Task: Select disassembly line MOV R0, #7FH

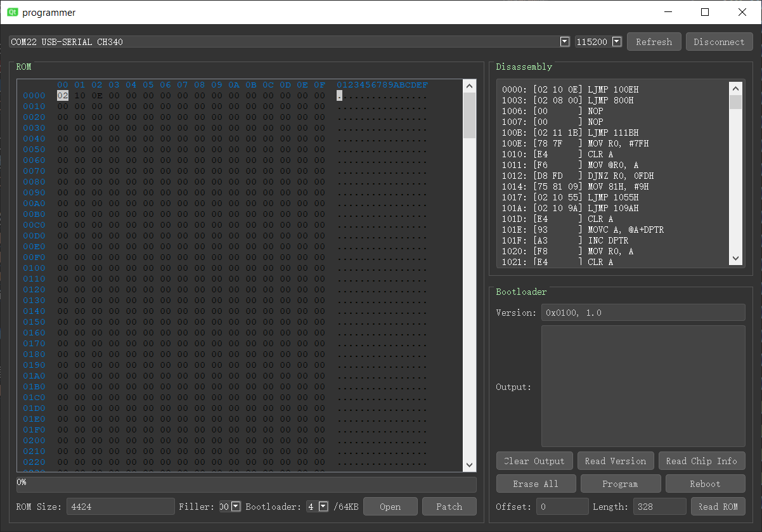Action: coord(576,143)
